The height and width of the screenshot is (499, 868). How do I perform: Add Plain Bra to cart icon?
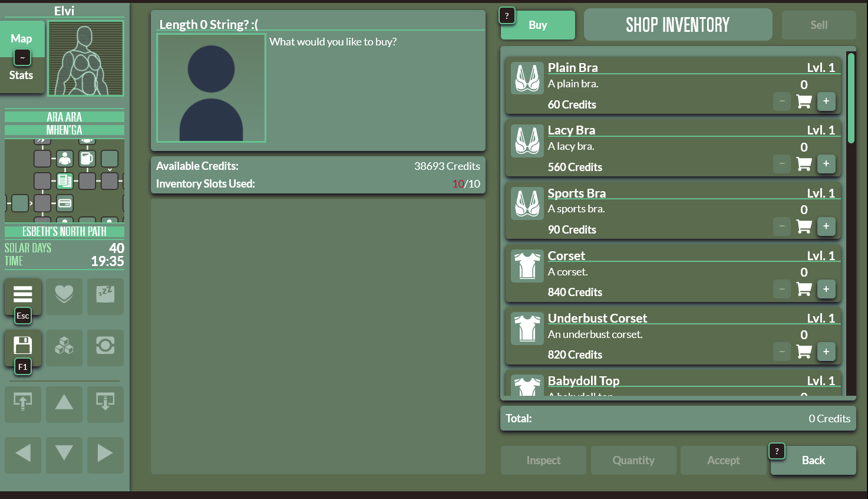(x=804, y=101)
